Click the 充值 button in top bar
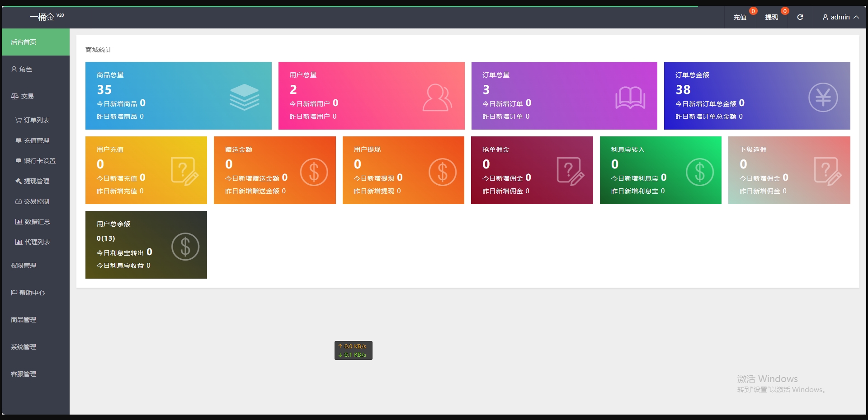This screenshot has height=420, width=868. 740,17
